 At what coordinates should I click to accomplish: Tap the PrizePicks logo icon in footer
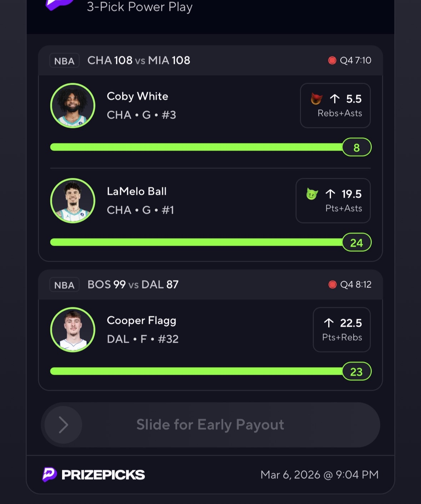(50, 474)
